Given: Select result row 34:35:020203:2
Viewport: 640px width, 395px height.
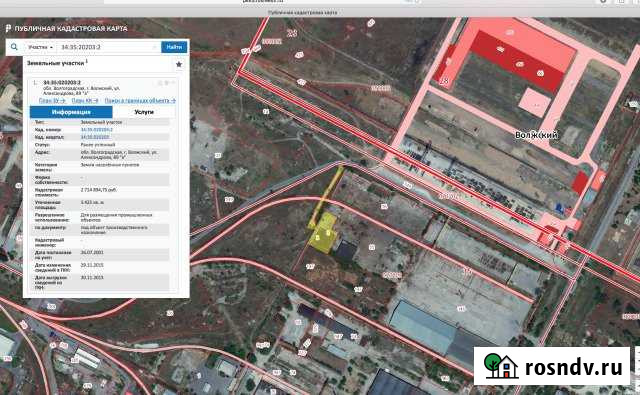Looking at the screenshot, I should [62, 82].
